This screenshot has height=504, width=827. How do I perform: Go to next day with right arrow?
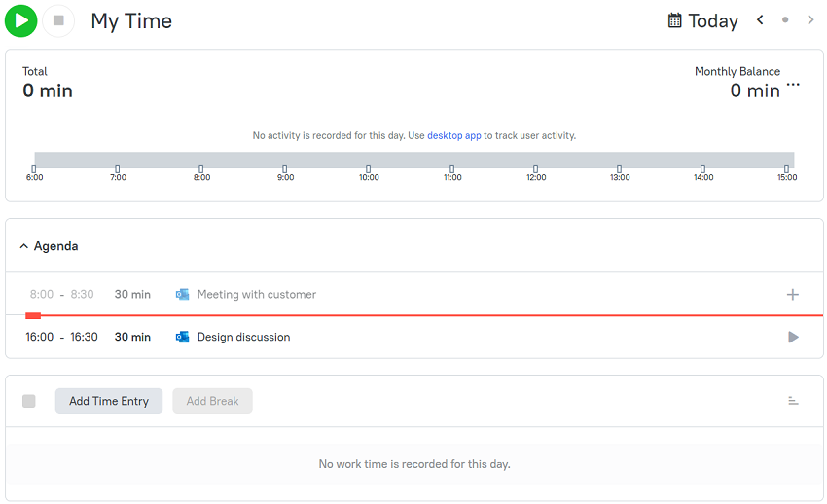[x=810, y=20]
